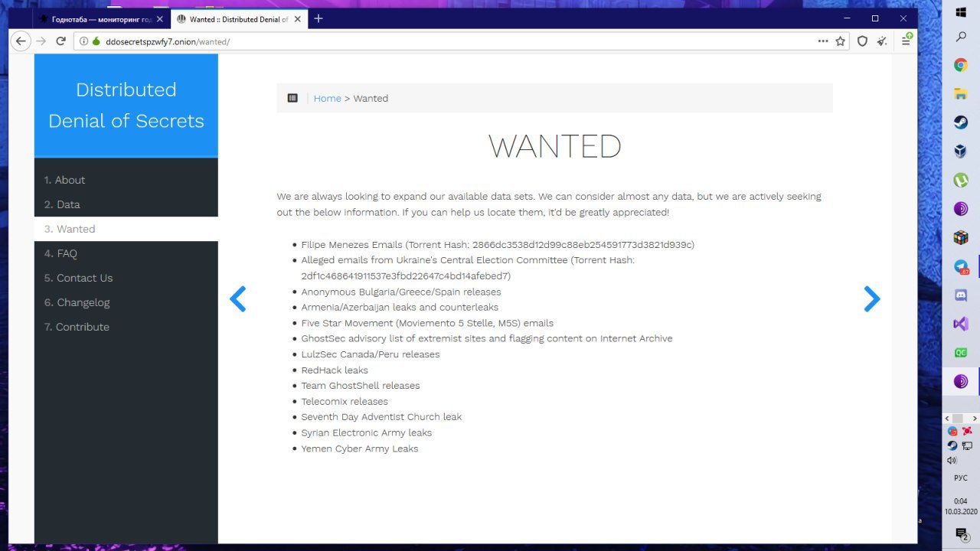Open the About sidebar item
980x551 pixels.
coord(126,180)
